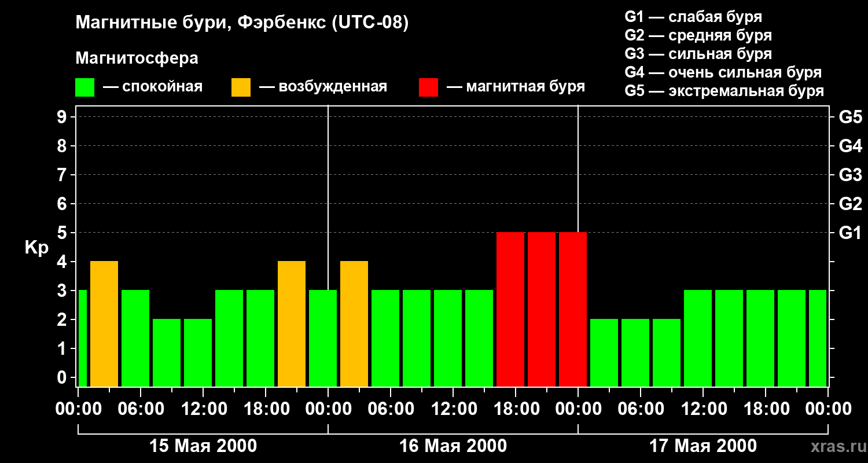Click the 'Магнитосфера' heading

coord(137,58)
